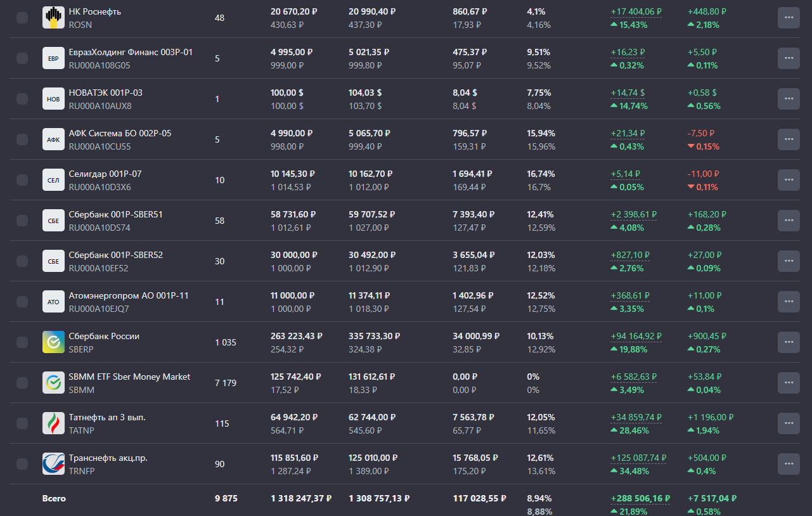This screenshot has width=812, height=516.
Task: Open the three-dot menu for НК Роснефть
Action: pos(789,18)
